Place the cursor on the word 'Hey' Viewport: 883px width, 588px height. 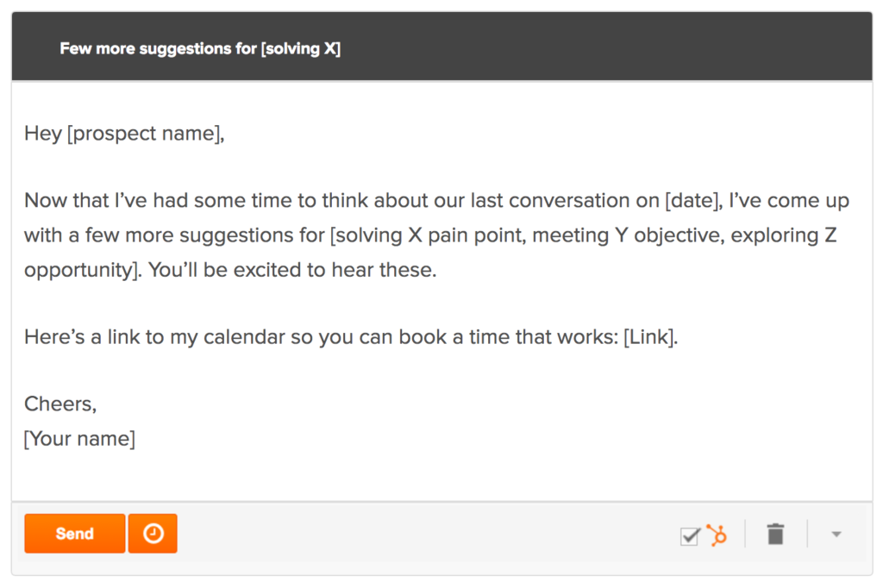pos(43,134)
